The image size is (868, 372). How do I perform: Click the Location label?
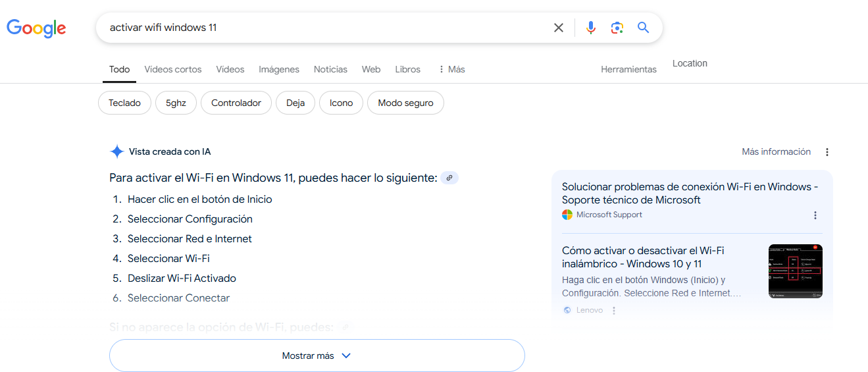[690, 63]
